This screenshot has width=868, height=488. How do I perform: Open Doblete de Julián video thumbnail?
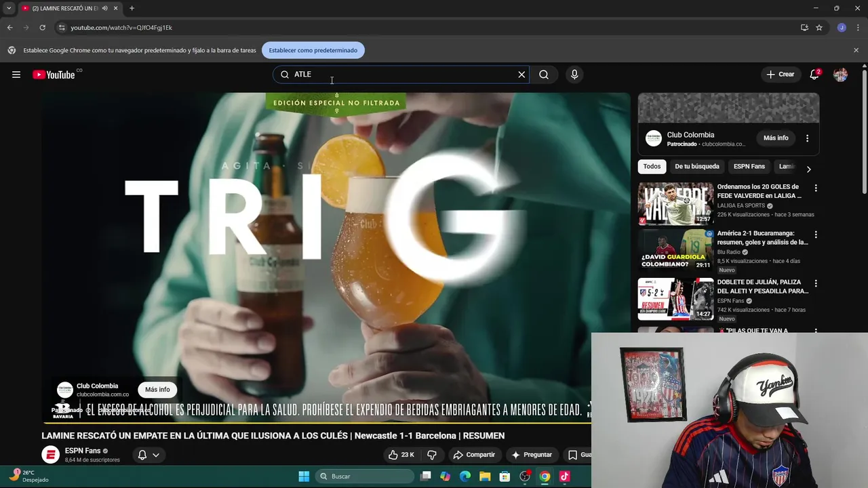(x=675, y=299)
